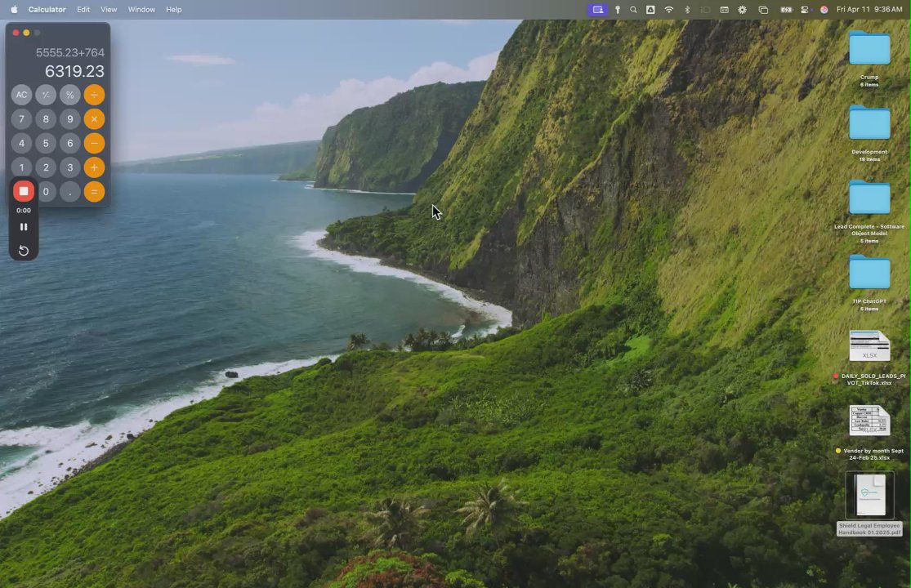Image resolution: width=911 pixels, height=588 pixels.
Task: Select the minus operator key
Action: (x=94, y=144)
